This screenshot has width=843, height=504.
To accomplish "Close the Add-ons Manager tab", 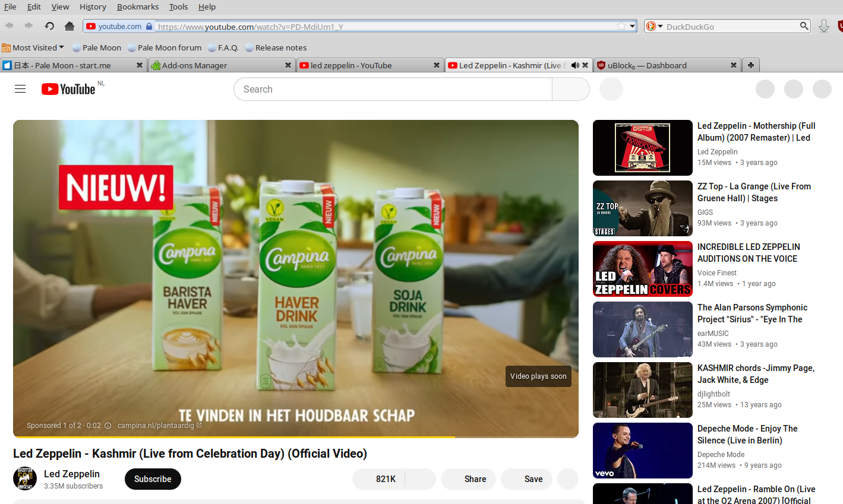I will 288,65.
